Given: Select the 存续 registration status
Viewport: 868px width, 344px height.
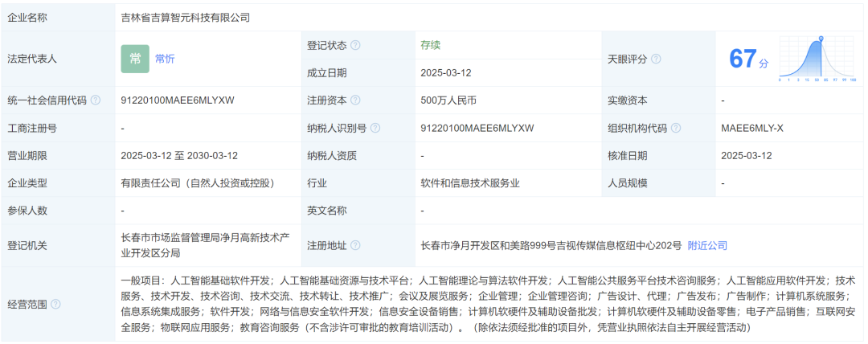Looking at the screenshot, I should [x=431, y=46].
